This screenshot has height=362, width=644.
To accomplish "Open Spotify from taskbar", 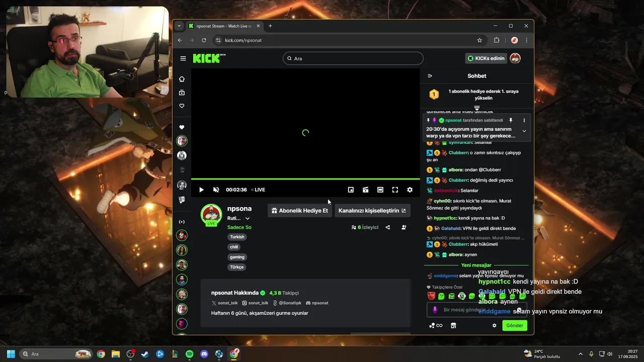I will tap(189, 354).
